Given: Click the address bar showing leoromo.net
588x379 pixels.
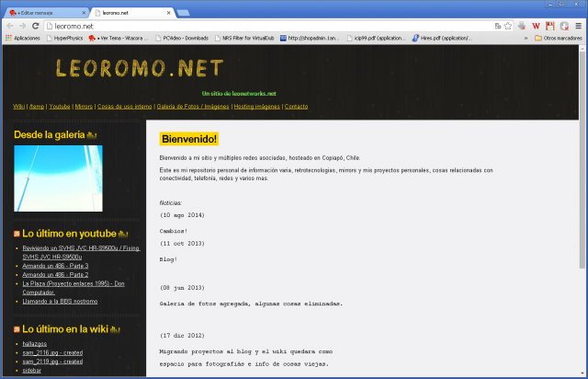Looking at the screenshot, I should point(276,26).
